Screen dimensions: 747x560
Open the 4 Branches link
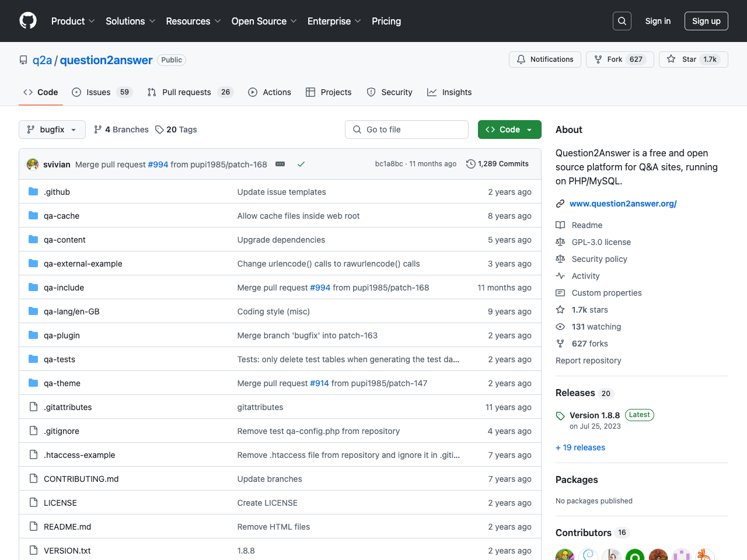(x=121, y=129)
